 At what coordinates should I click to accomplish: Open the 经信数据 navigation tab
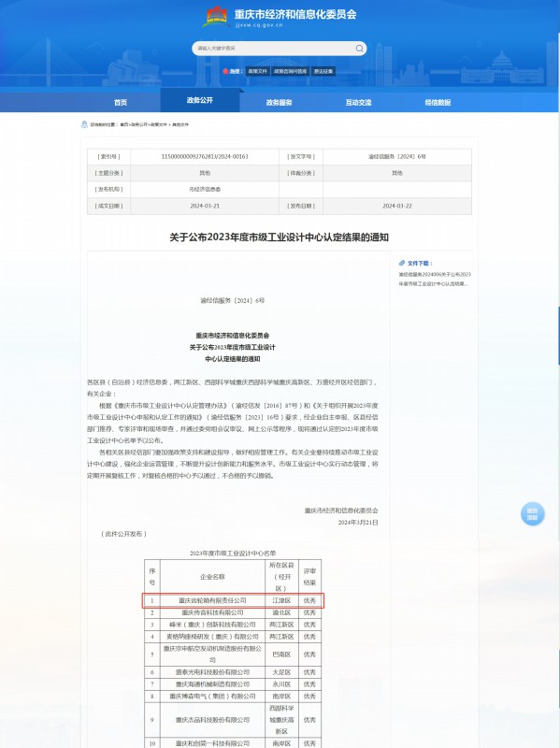click(438, 102)
